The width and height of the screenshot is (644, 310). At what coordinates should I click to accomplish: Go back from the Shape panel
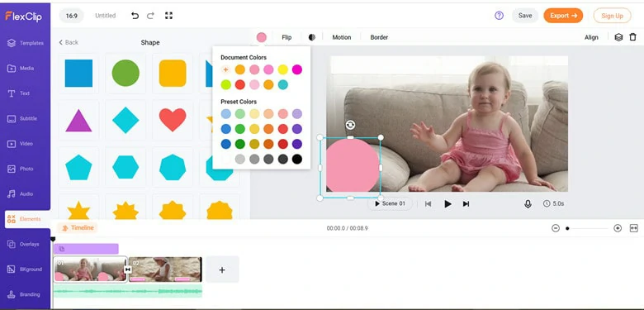point(69,42)
